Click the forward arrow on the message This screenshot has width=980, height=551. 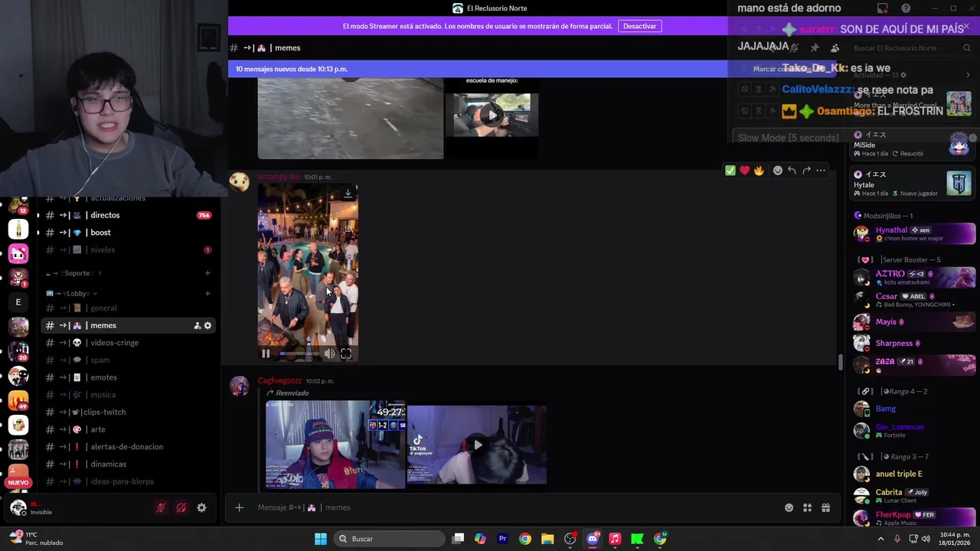806,171
